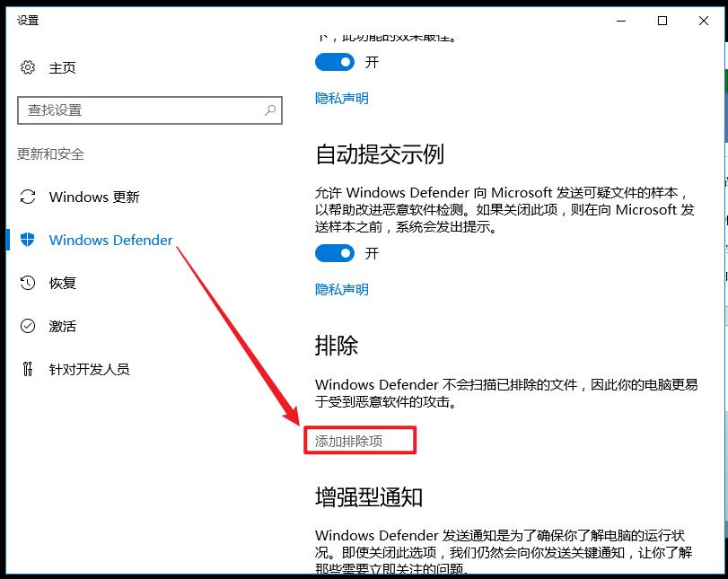
Task: Open 隐私声明 link above 自动提交示例
Action: coord(342,99)
